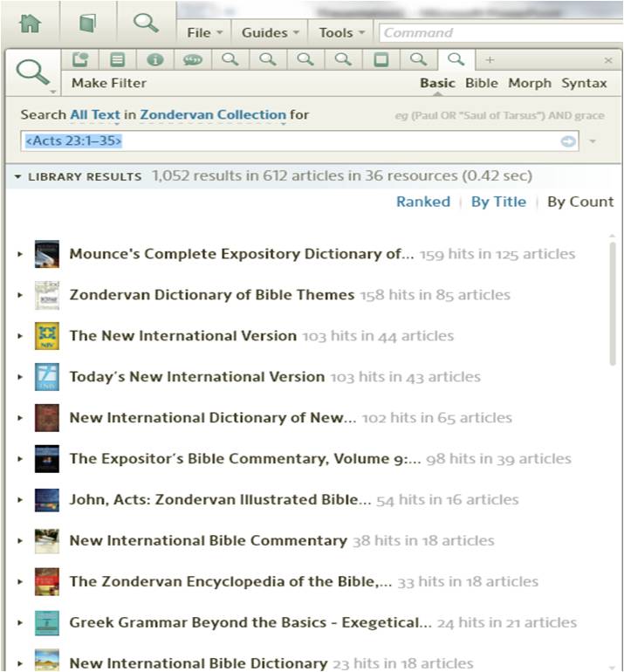The width and height of the screenshot is (624, 672).
Task: Select the Morph search type
Action: pos(529,83)
